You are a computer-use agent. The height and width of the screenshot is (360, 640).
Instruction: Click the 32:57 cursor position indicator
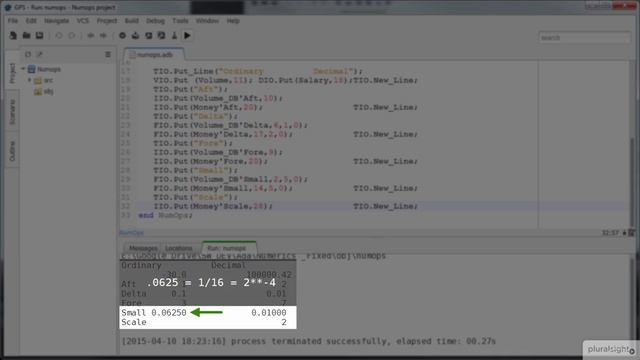[x=610, y=233]
